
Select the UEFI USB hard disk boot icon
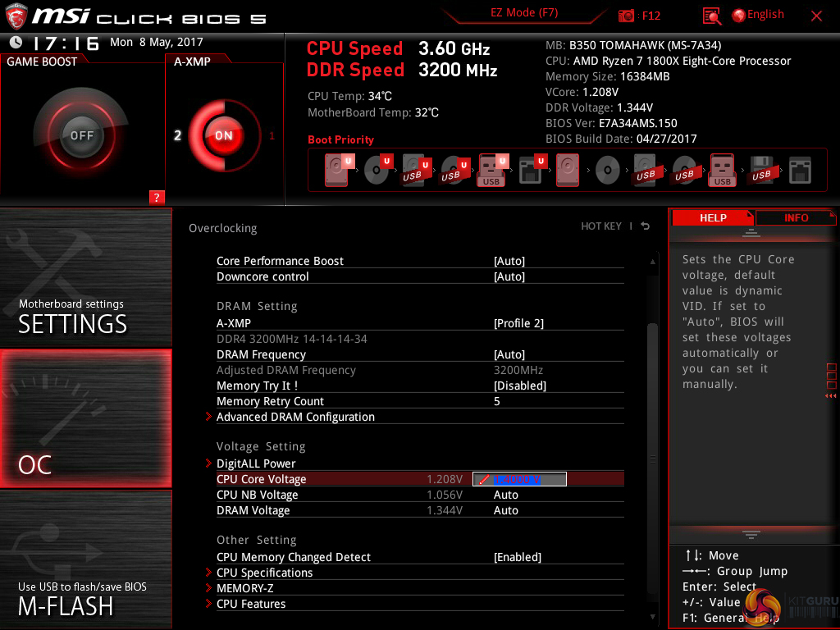point(416,170)
